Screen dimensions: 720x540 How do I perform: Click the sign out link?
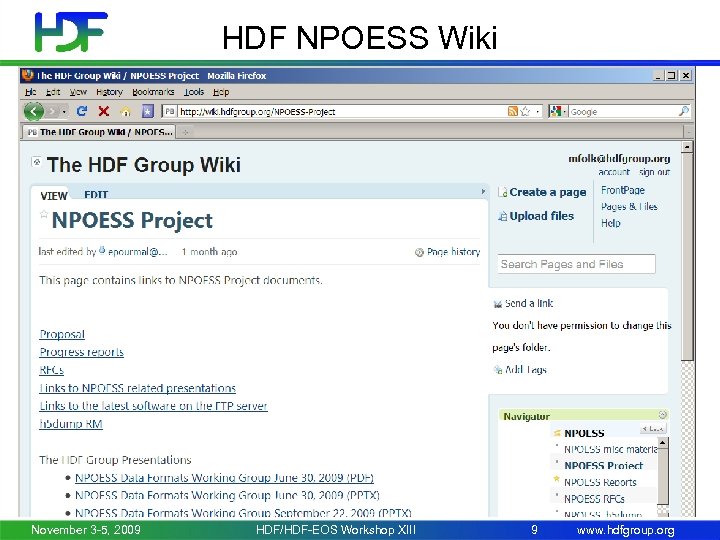tap(654, 172)
